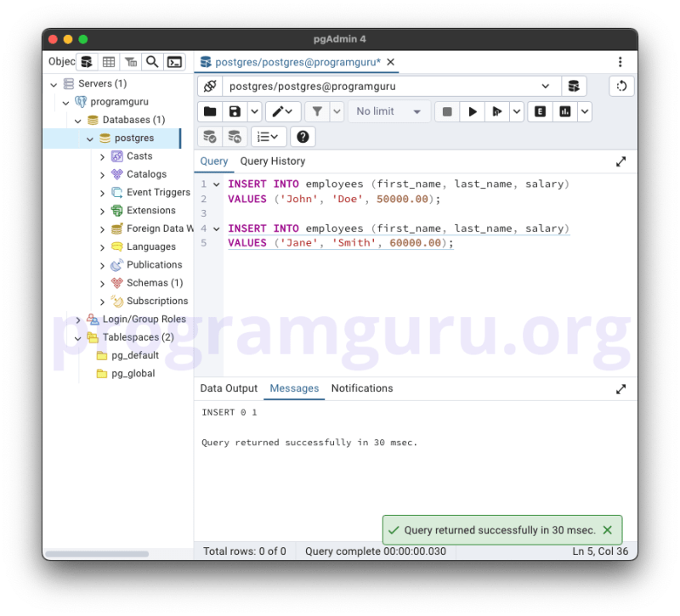Select the Event Triggers tree item

pos(158,193)
